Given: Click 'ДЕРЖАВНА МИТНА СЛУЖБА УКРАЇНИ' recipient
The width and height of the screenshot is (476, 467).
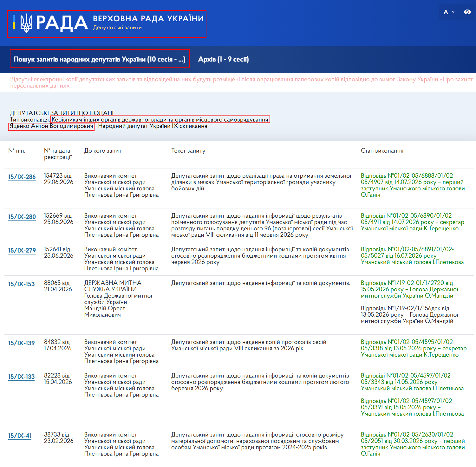Looking at the screenshot, I should click(x=113, y=286).
